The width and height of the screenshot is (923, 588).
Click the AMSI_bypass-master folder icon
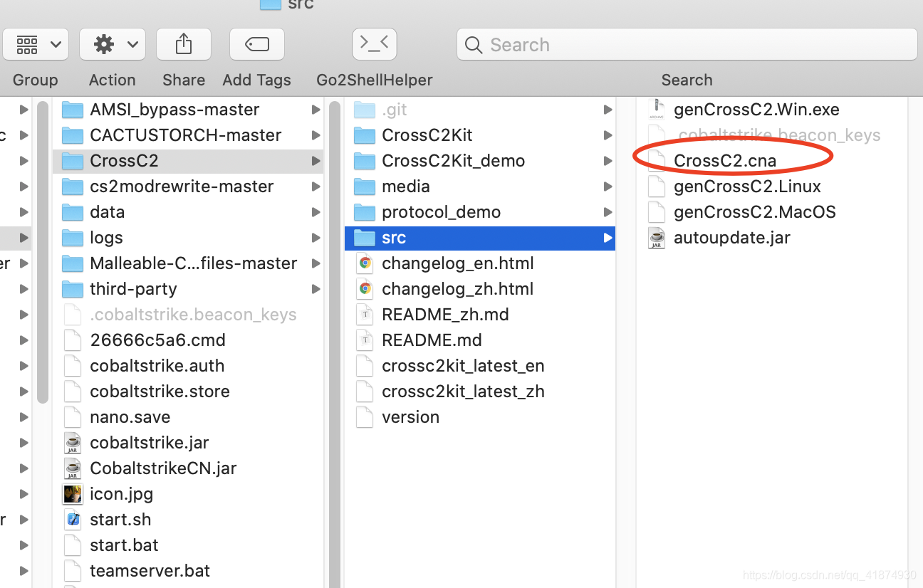pyautogui.click(x=73, y=110)
